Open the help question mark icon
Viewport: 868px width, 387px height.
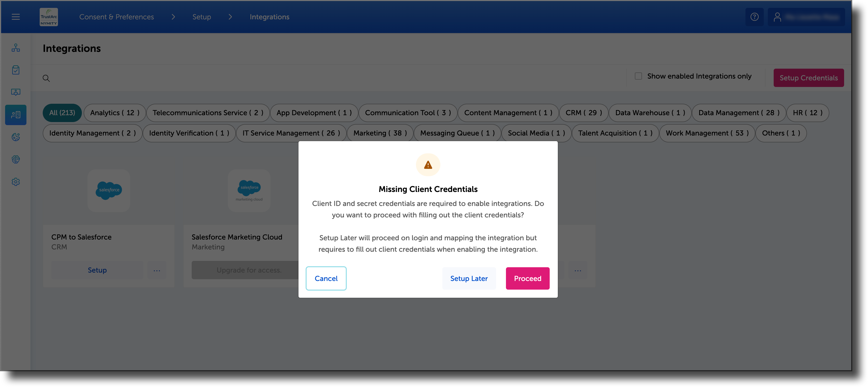[x=754, y=17]
